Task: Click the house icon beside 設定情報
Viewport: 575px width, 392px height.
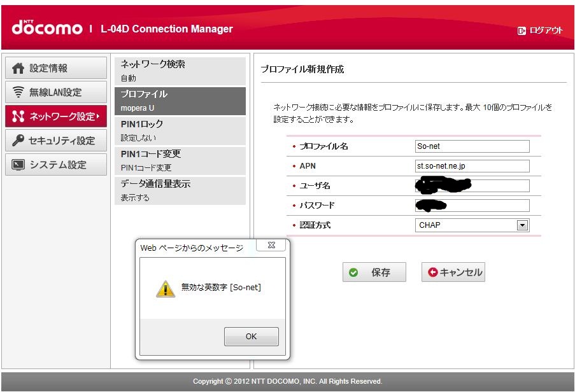Action: click(x=18, y=68)
